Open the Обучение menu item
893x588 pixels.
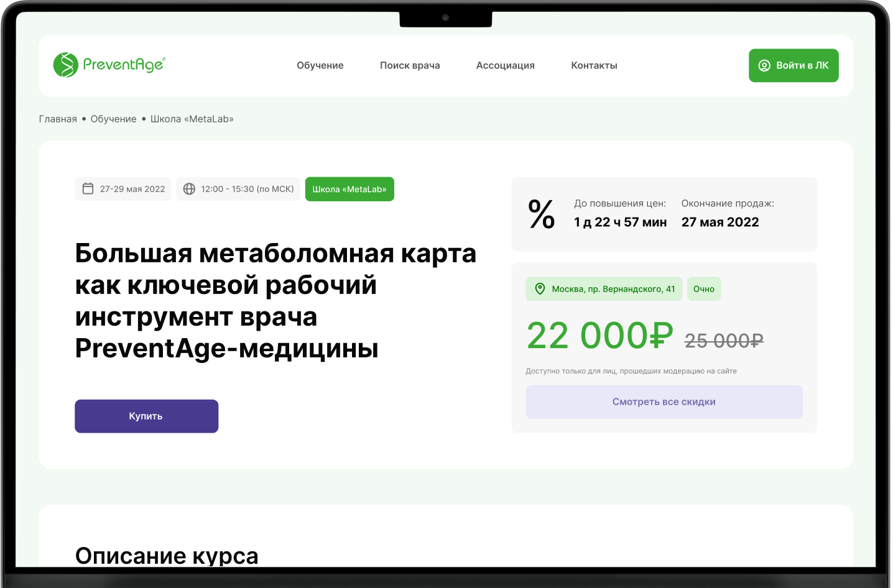pyautogui.click(x=320, y=65)
